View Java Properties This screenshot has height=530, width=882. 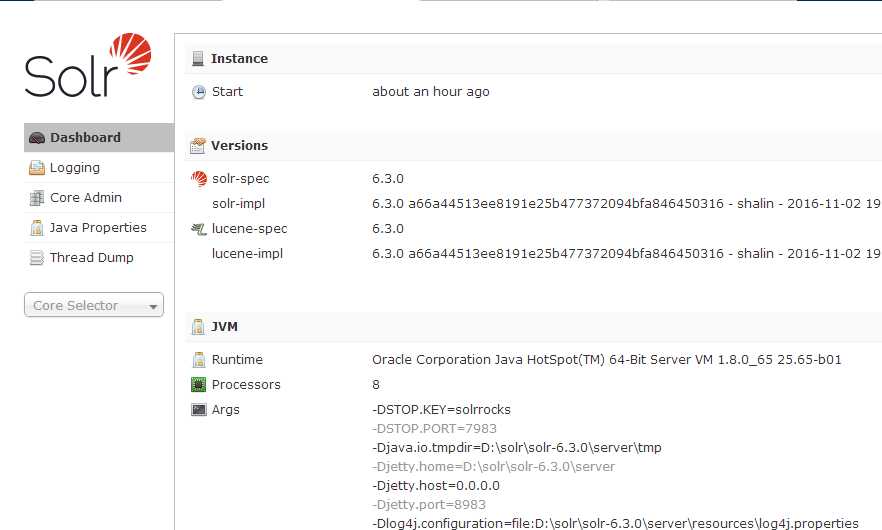[99, 228]
